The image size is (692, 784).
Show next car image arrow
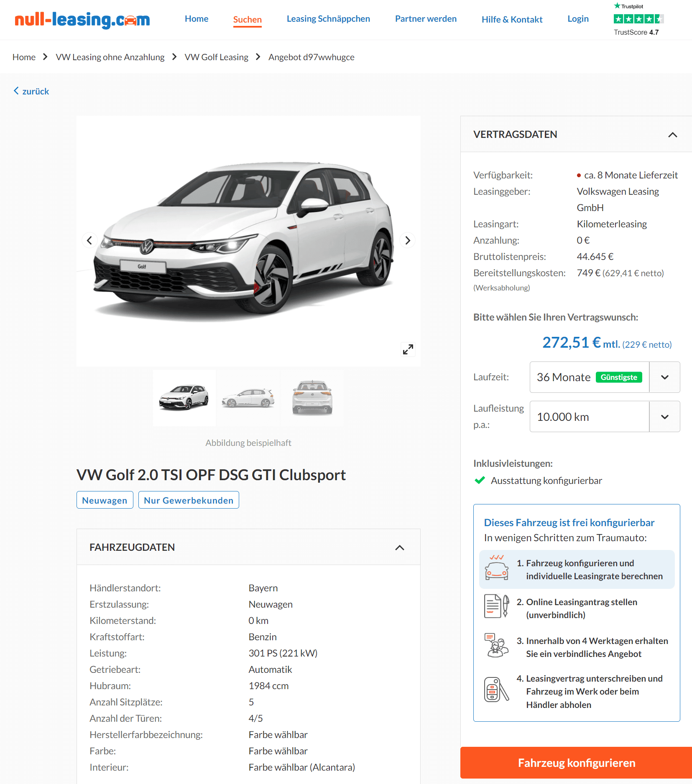408,240
